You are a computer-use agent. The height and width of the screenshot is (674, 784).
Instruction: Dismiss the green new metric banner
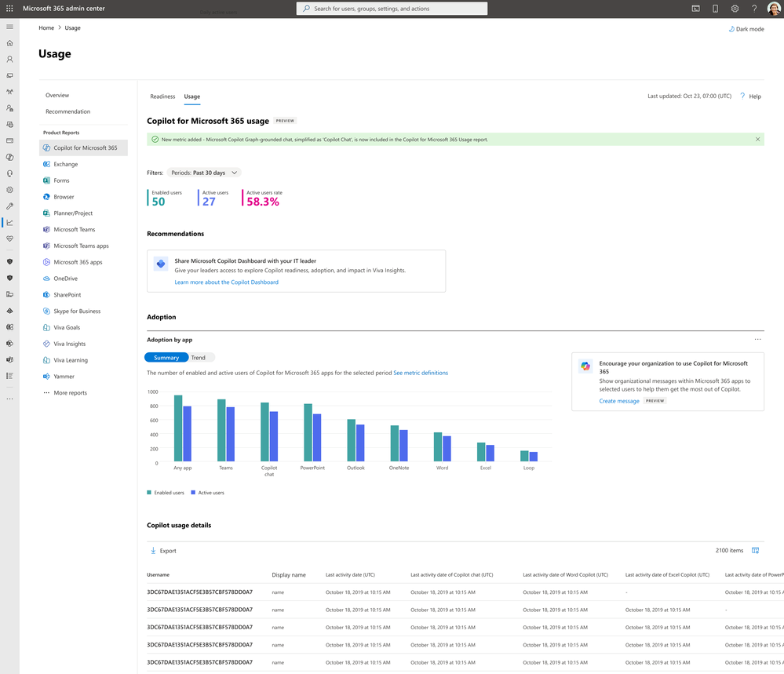[x=757, y=140]
